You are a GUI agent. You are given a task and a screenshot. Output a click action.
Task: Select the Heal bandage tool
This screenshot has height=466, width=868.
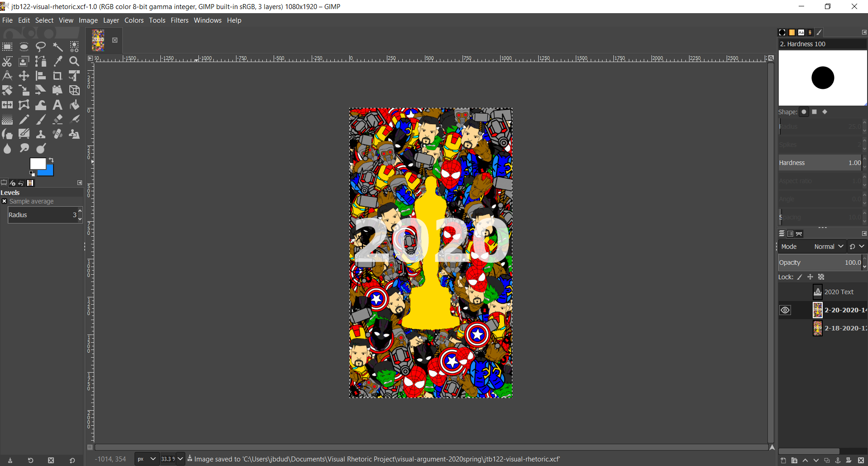coord(58,134)
